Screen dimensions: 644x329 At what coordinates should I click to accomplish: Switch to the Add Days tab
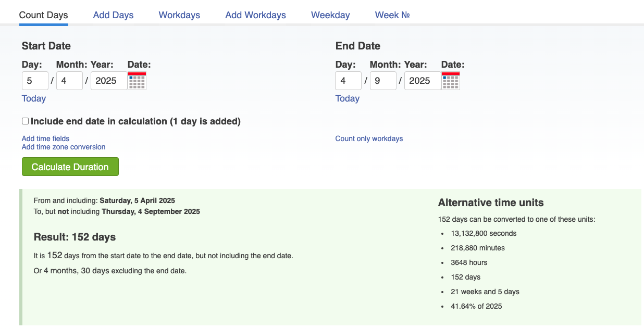113,15
